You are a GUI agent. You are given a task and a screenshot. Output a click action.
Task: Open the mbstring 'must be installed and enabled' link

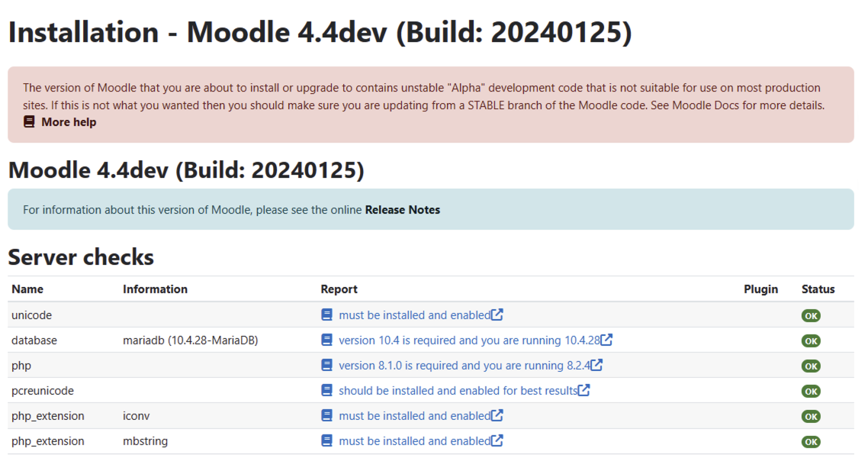(x=415, y=441)
